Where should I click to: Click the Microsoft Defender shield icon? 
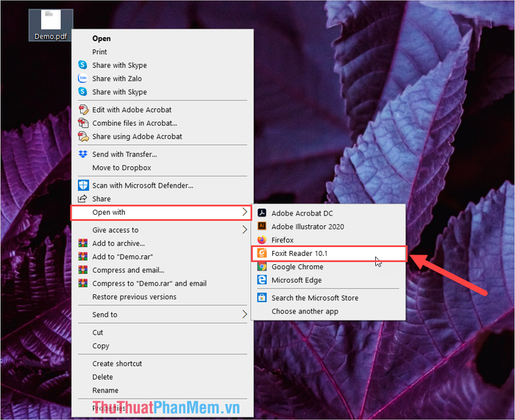tap(83, 185)
